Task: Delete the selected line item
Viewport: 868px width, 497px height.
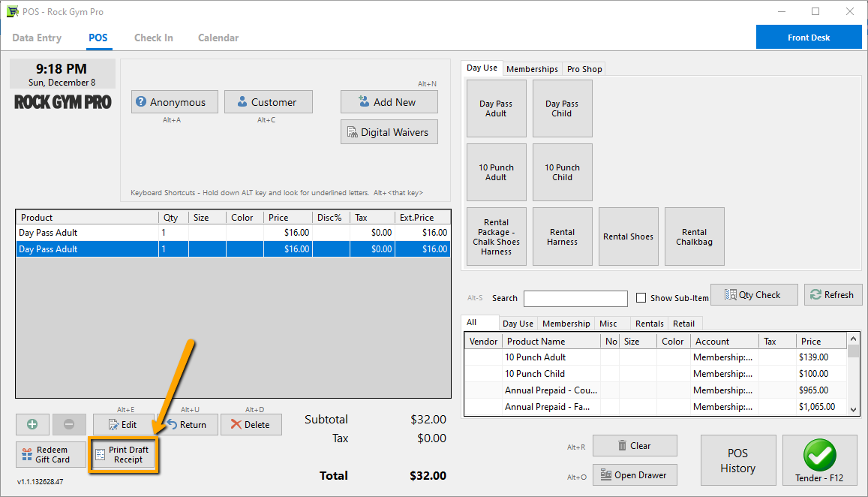Action: tap(251, 424)
